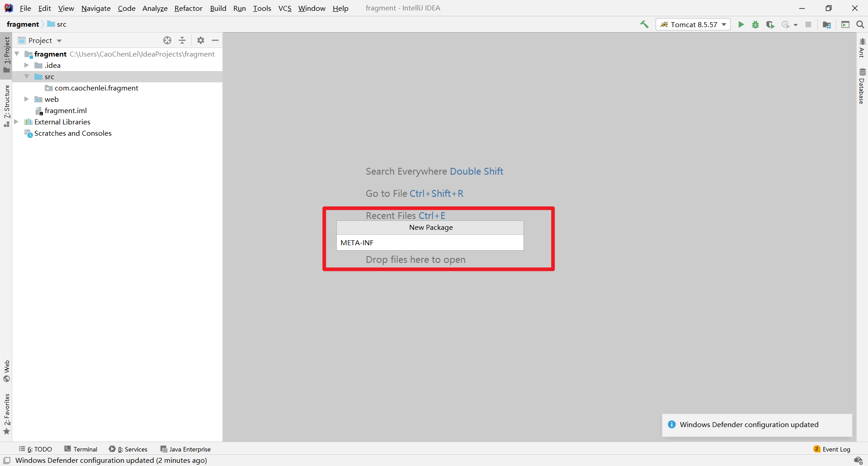The height and width of the screenshot is (466, 868).
Task: Open profiler options dropdown arrow
Action: 796,25
